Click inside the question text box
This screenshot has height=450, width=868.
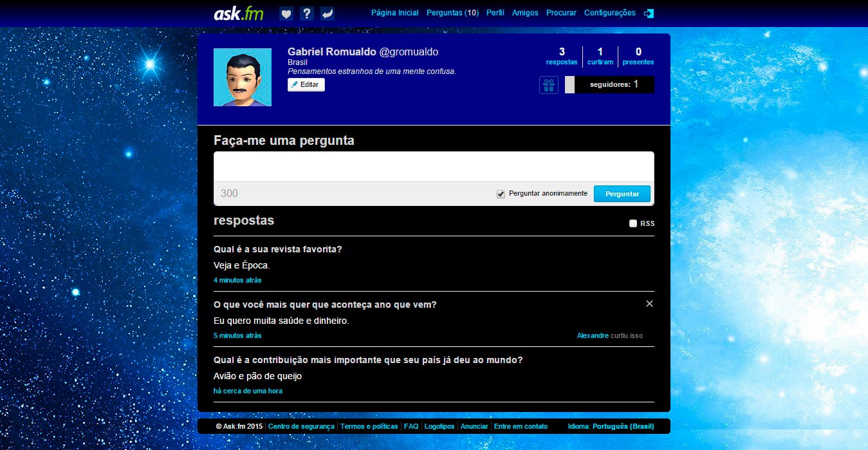[x=433, y=166]
